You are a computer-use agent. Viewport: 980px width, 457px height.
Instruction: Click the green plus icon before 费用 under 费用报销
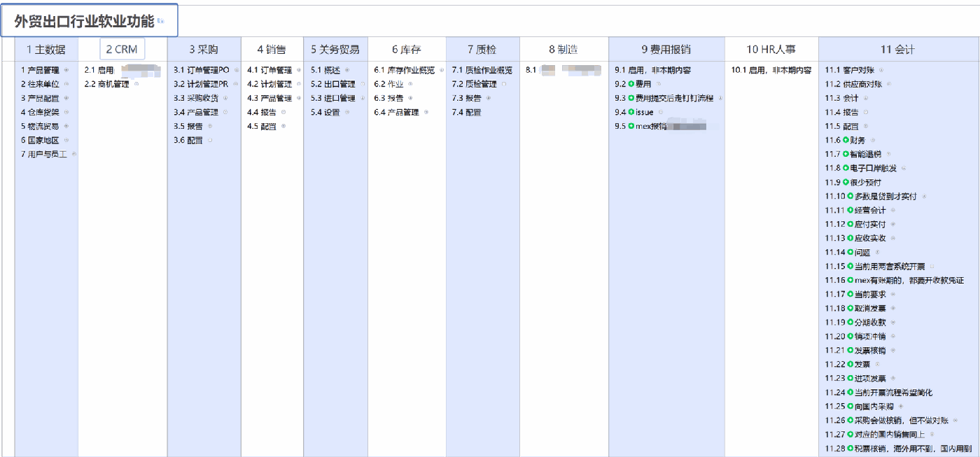(631, 83)
